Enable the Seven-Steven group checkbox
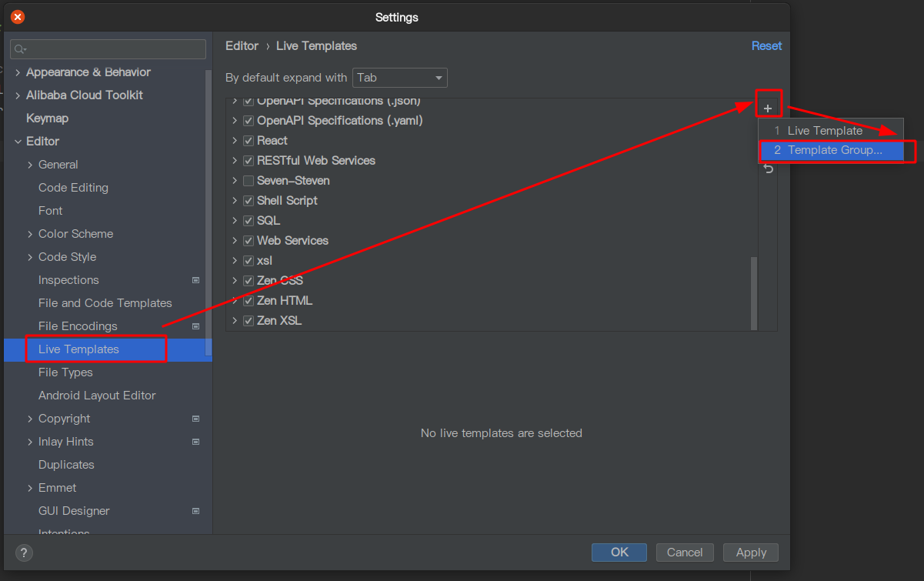The height and width of the screenshot is (581, 924). [x=249, y=181]
